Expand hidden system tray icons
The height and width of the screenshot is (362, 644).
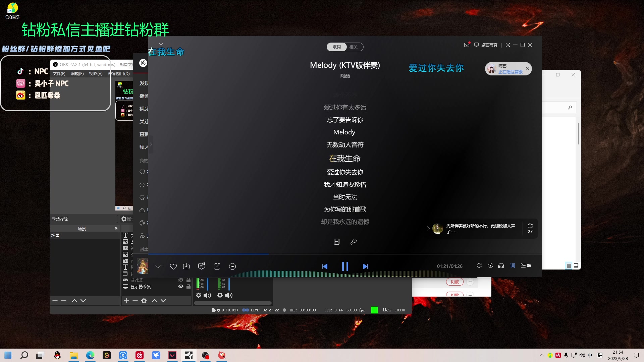coord(541,355)
